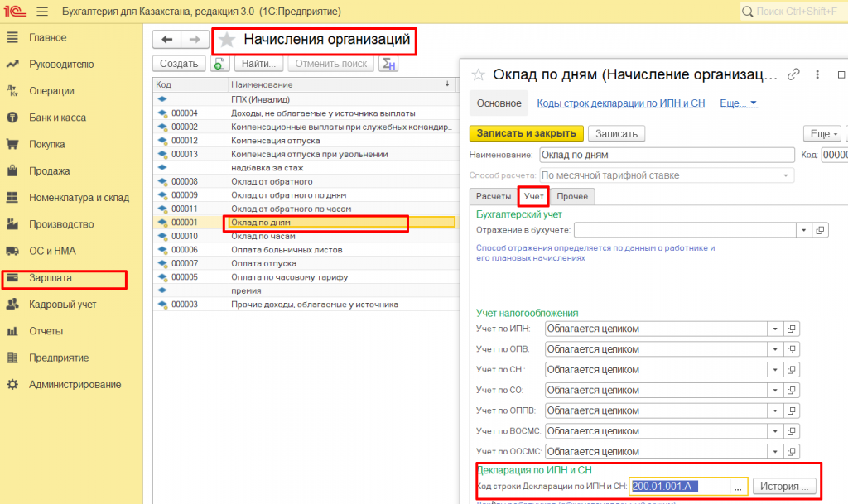Expand the Отражение в бухучете dropdown

(x=803, y=230)
